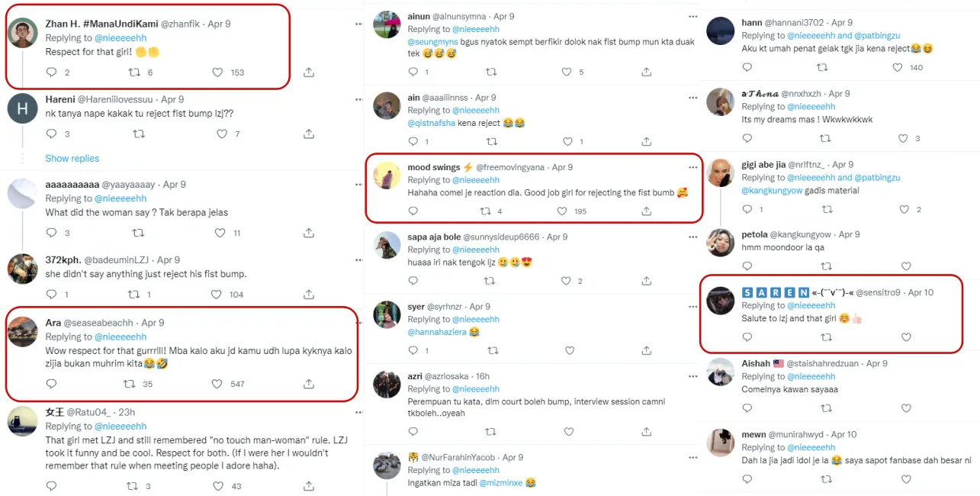Like mood swings' fist bump reply

point(565,211)
